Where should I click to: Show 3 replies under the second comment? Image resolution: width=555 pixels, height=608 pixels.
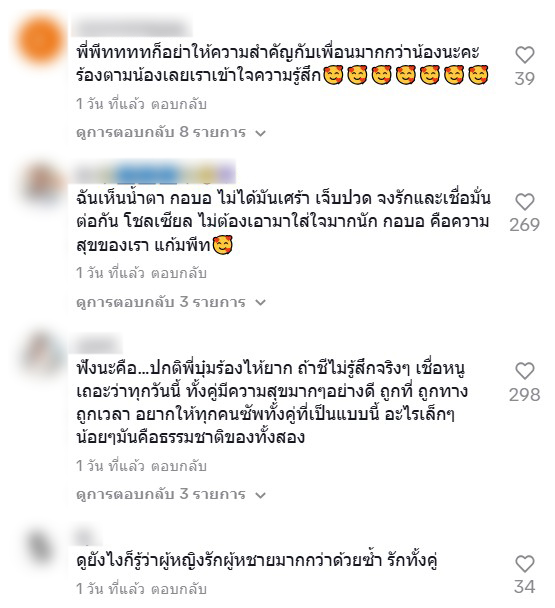(171, 302)
